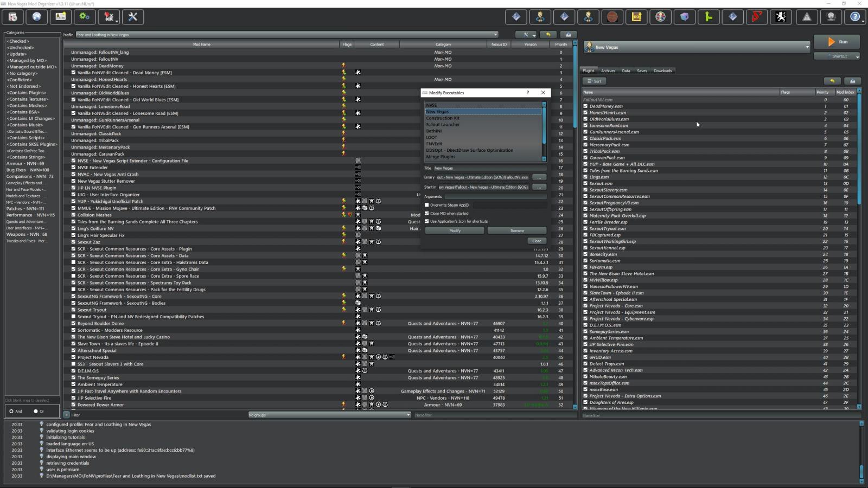Uncheck Close MO when started

coord(427,213)
